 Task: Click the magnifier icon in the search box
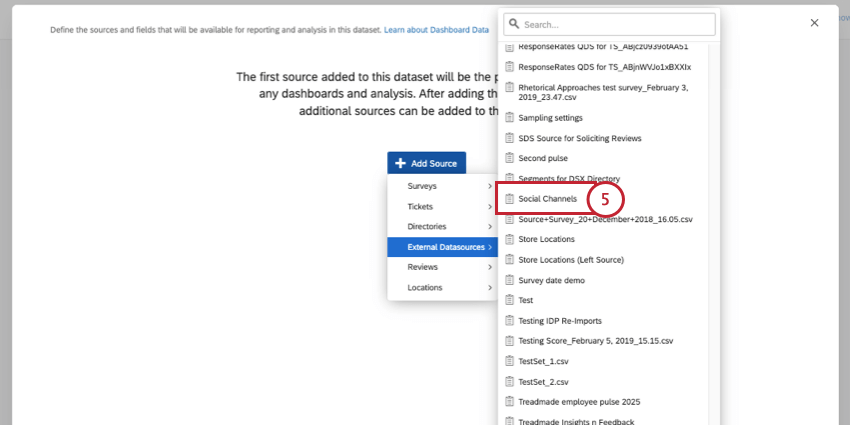coord(514,24)
